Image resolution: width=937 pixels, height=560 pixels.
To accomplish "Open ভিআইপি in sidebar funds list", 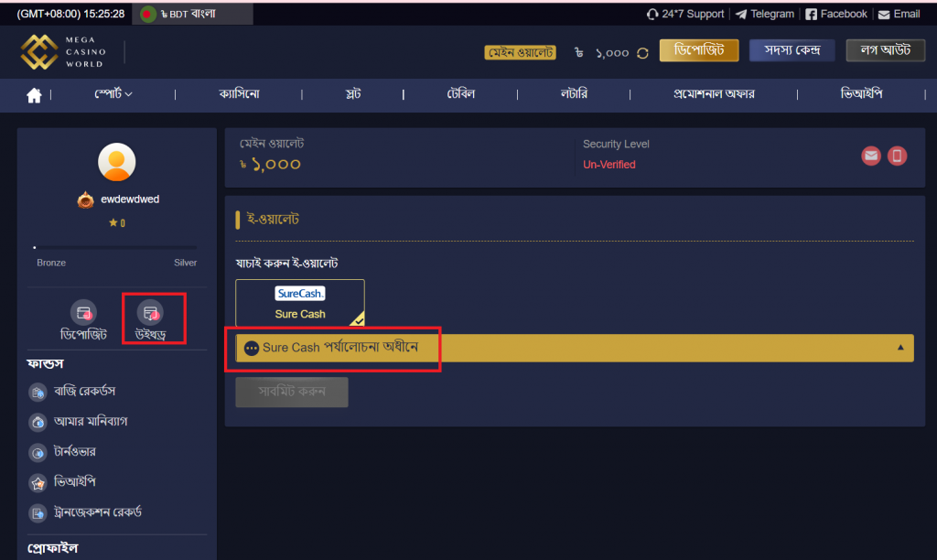I will click(62, 482).
